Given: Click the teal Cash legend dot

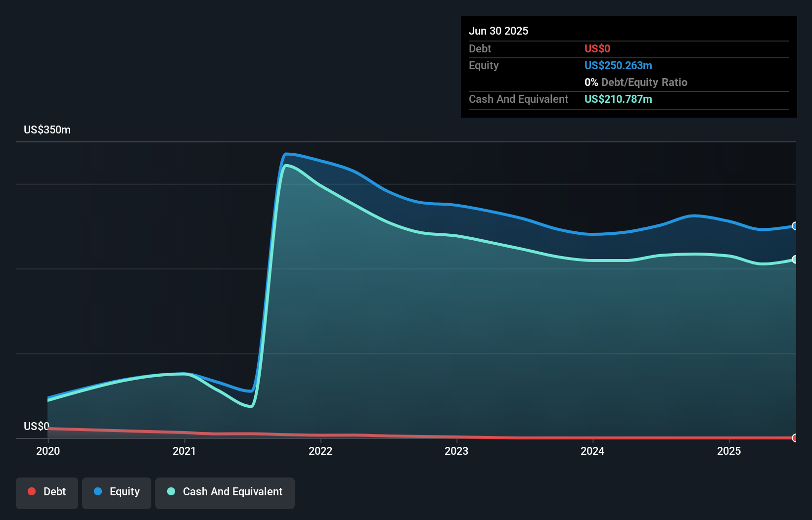Looking at the screenshot, I should pyautogui.click(x=171, y=491).
